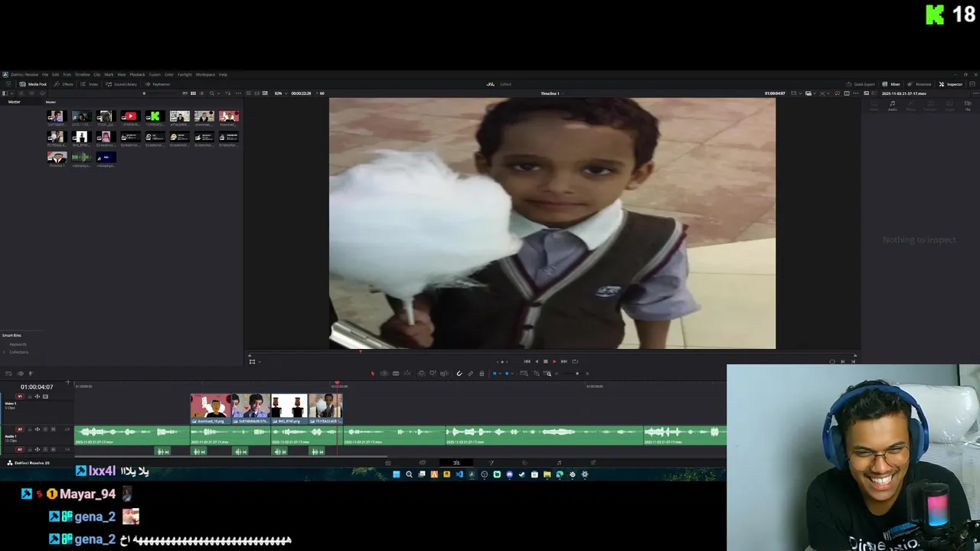Switch to the Fairlight page music note
The height and width of the screenshot is (551, 980).
559,463
